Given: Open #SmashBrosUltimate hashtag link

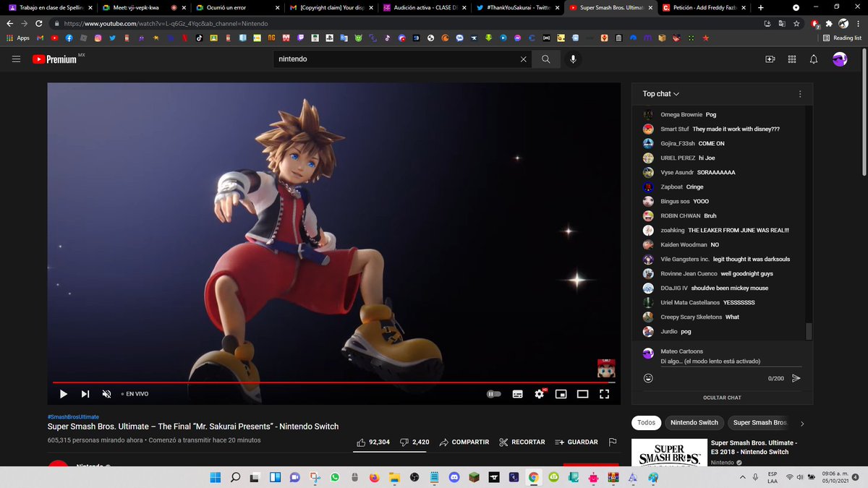Looking at the screenshot, I should pos(73,416).
